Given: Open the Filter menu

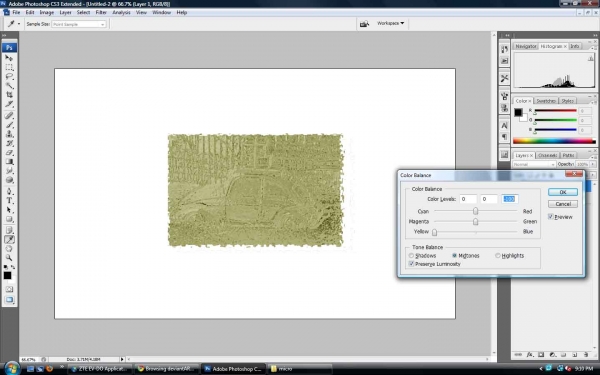Looking at the screenshot, I should [x=101, y=13].
